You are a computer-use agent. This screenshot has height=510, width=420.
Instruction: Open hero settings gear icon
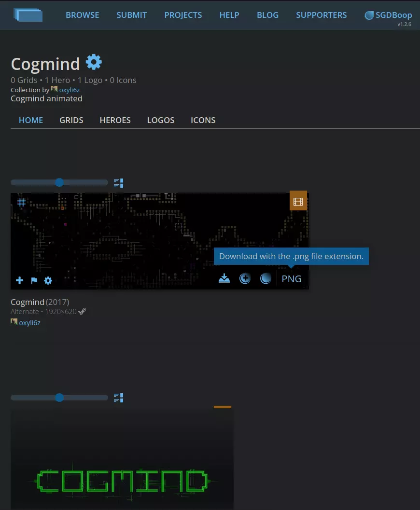pyautogui.click(x=48, y=280)
